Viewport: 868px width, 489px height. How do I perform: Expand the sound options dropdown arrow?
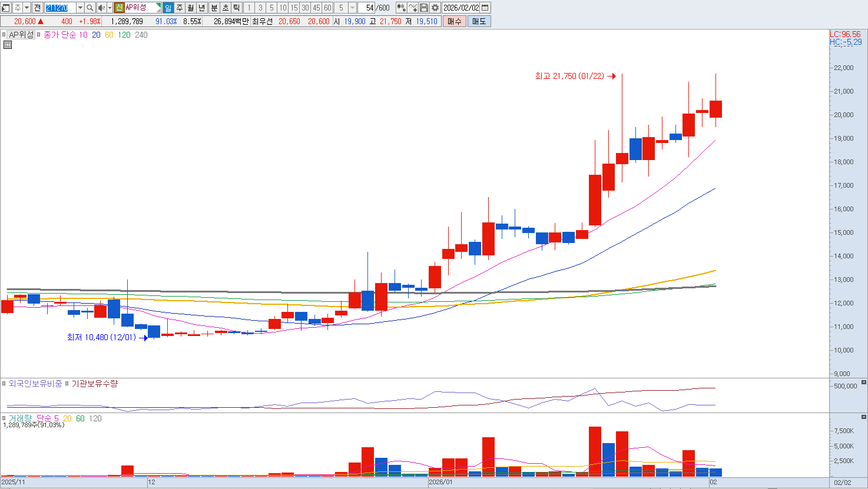(110, 8)
